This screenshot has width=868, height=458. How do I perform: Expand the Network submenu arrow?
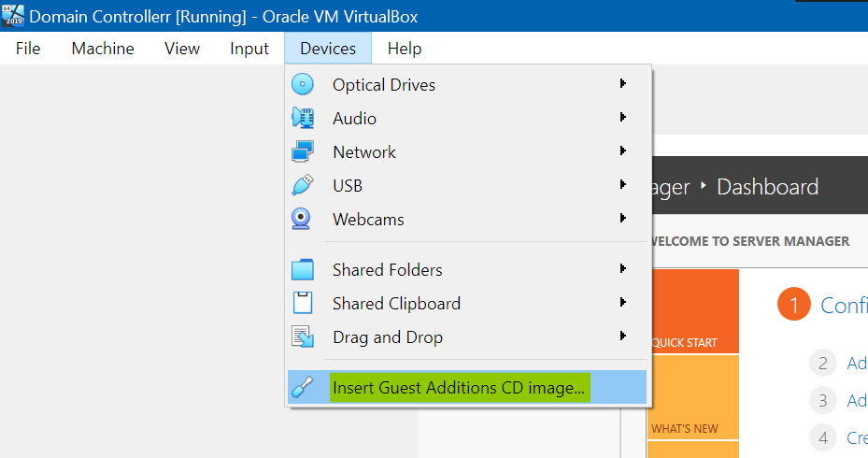pos(623,150)
